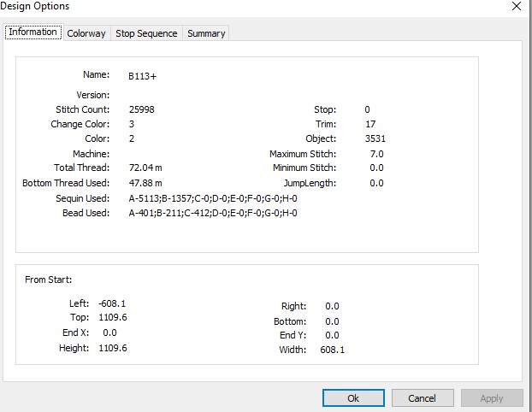Click the JumpLength label
The height and width of the screenshot is (412, 532).
coord(310,183)
